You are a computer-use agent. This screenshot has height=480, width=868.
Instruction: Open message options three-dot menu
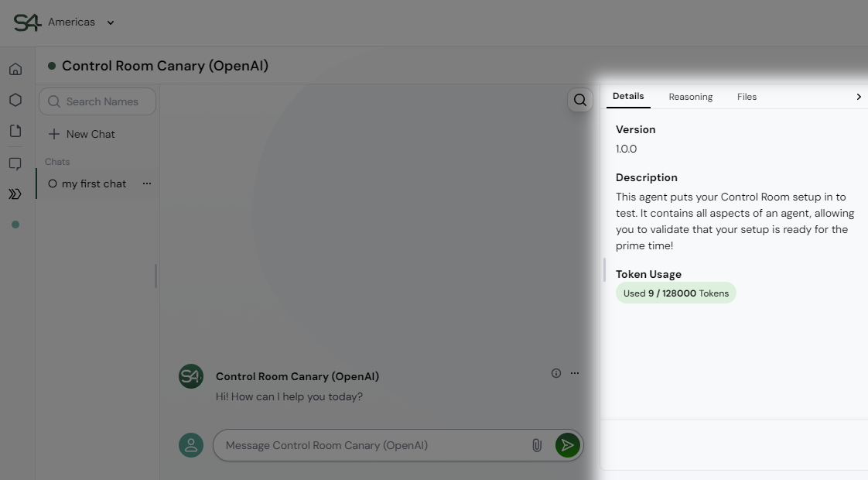point(575,373)
